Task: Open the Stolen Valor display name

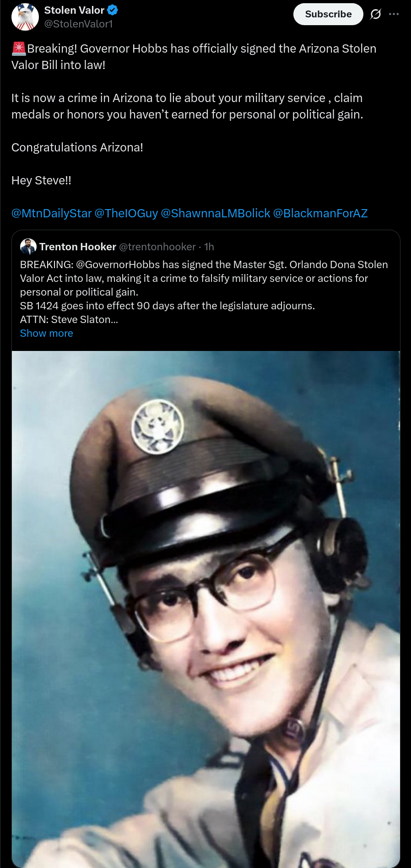Action: tap(74, 10)
